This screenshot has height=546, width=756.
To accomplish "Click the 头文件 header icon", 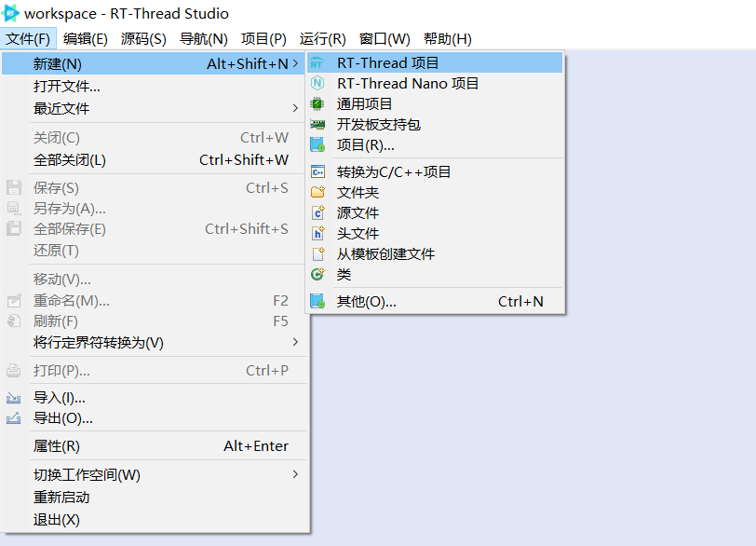I will point(317,233).
